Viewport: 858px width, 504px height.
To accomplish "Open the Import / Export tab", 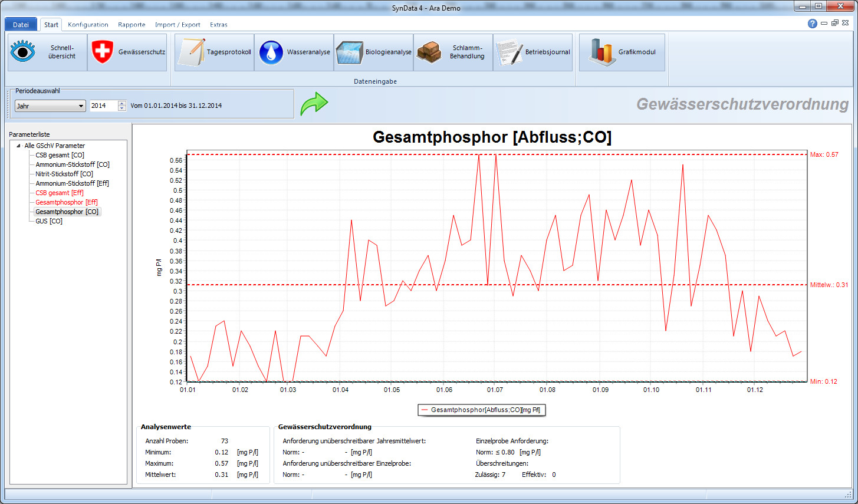I will (177, 25).
